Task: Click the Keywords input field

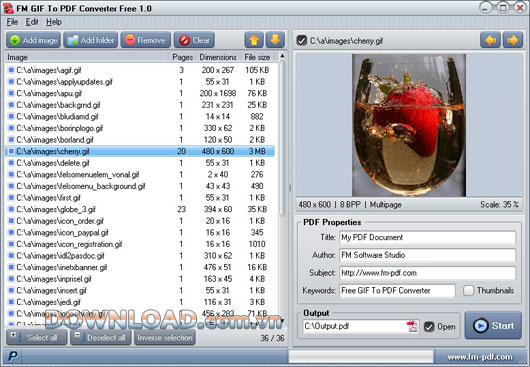Action: click(x=397, y=291)
